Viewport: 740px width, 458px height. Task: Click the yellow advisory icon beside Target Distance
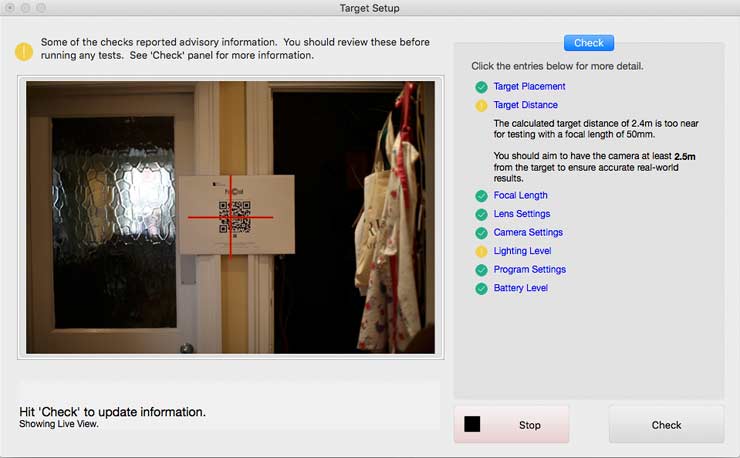[x=481, y=105]
